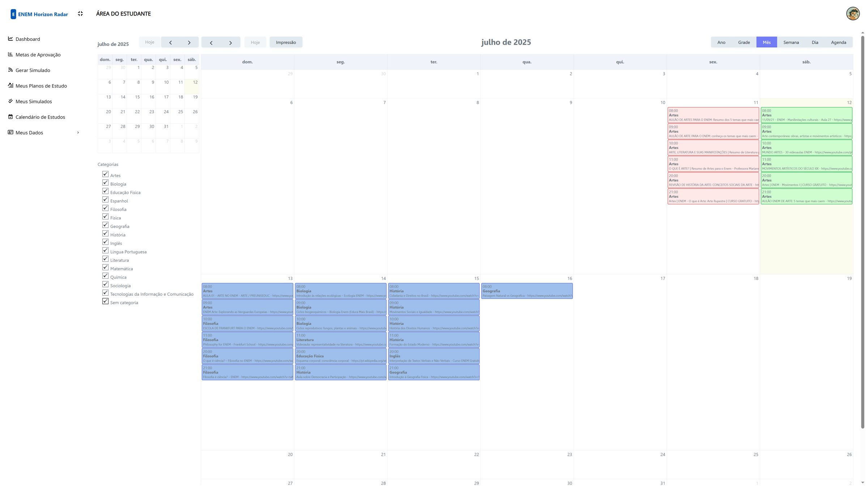Open Monday 21:00 História event
Viewport: 868px width, 488px height.
coord(341,372)
